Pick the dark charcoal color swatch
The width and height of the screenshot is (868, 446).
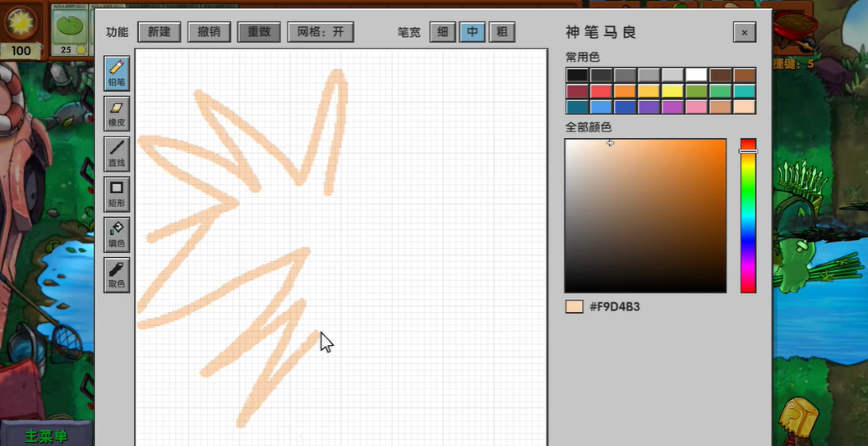pos(601,76)
